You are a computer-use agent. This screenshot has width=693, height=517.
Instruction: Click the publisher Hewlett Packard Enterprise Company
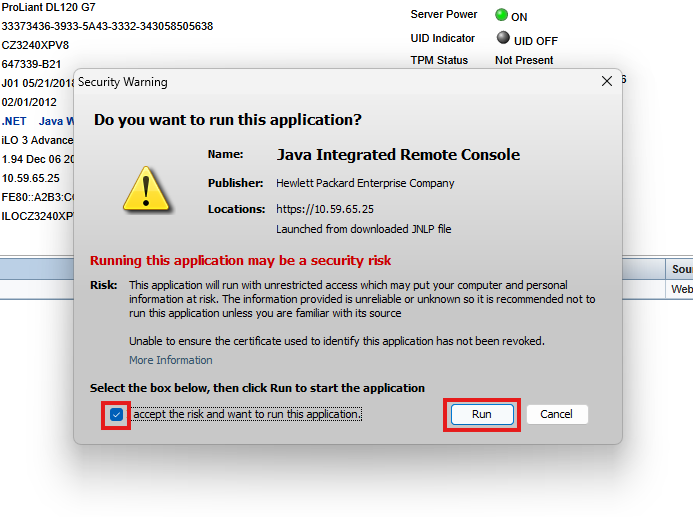(x=365, y=183)
